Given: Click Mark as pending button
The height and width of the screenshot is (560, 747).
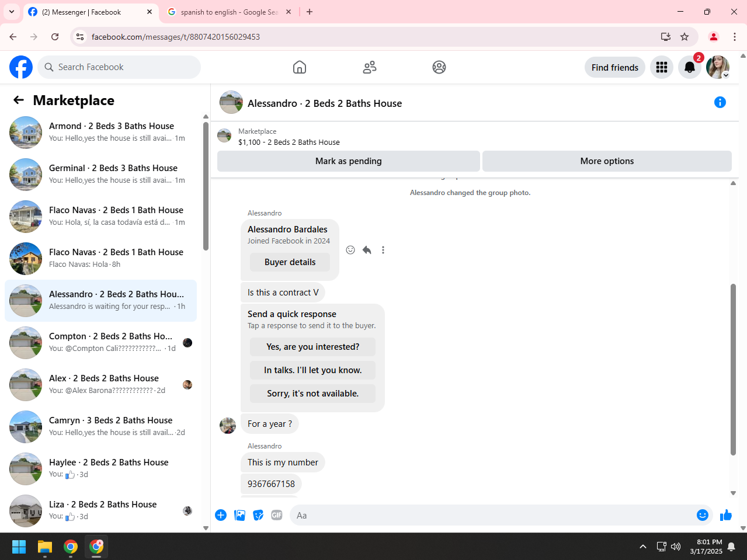Looking at the screenshot, I should (349, 161).
